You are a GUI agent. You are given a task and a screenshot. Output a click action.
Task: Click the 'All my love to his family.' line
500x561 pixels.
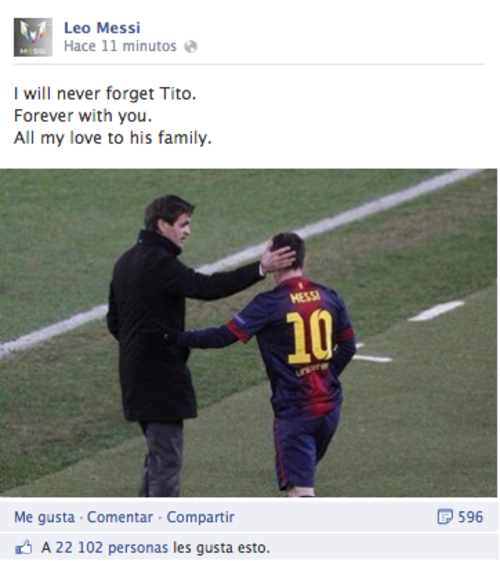pos(113,138)
